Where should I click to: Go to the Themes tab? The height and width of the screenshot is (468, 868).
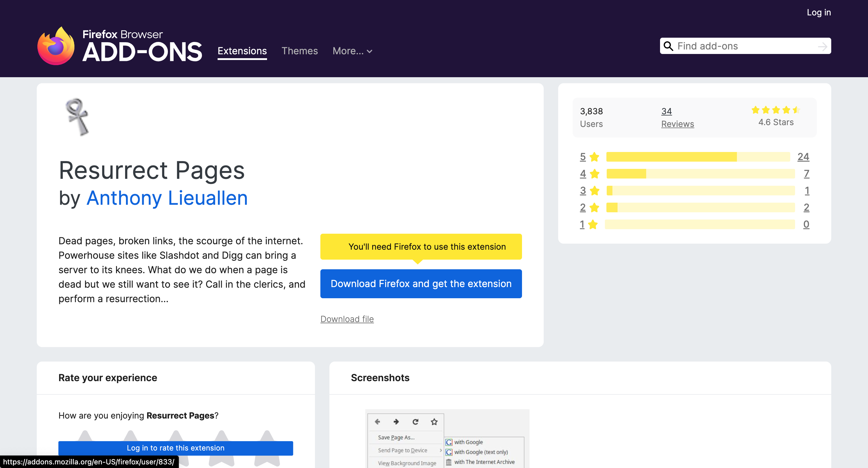(300, 51)
